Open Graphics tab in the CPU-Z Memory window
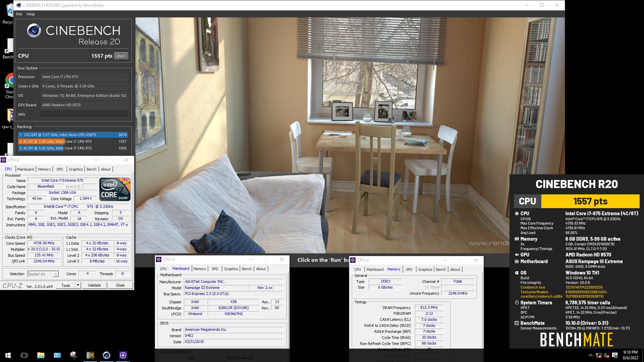Viewport: 644px width, 362px height. [x=425, y=269]
